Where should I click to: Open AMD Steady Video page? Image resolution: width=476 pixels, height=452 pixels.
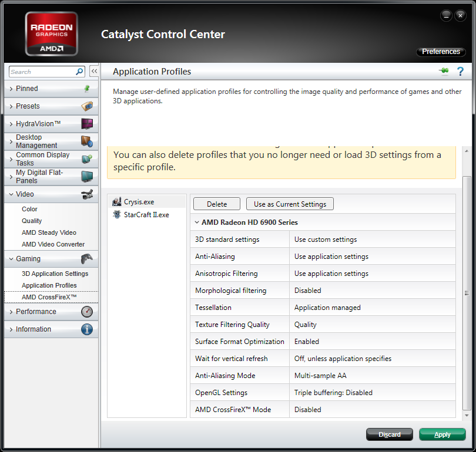click(49, 232)
